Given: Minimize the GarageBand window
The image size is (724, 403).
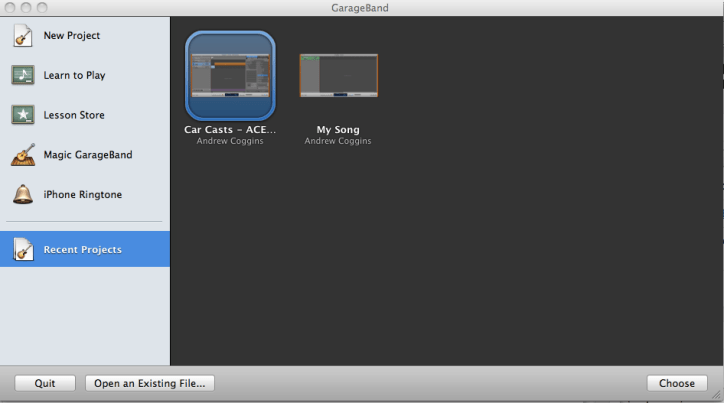Looking at the screenshot, I should 26,7.
